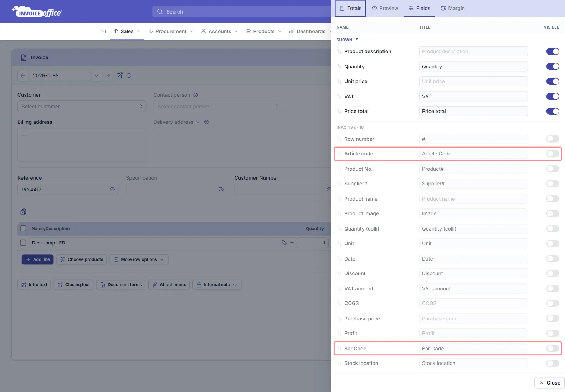Click the Add line button
Viewport: 565px width, 392px height.
click(x=38, y=259)
